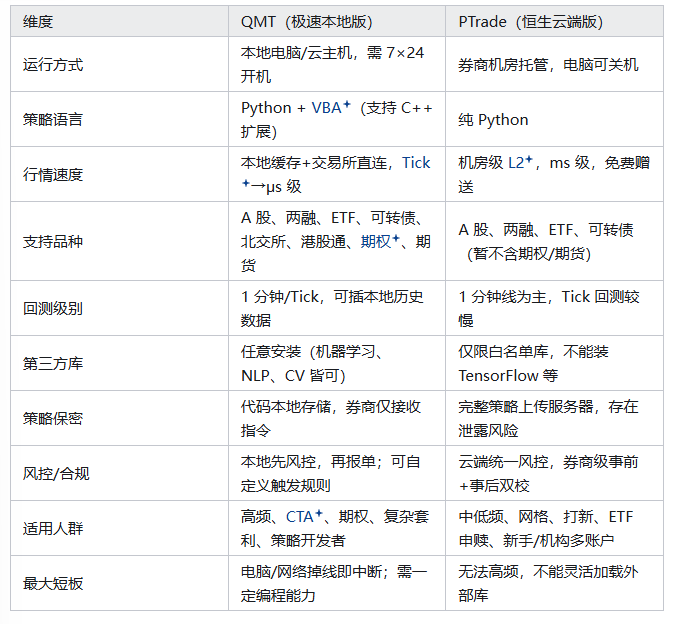Select the 维度 header cell
The image size is (675, 624).
(39, 20)
